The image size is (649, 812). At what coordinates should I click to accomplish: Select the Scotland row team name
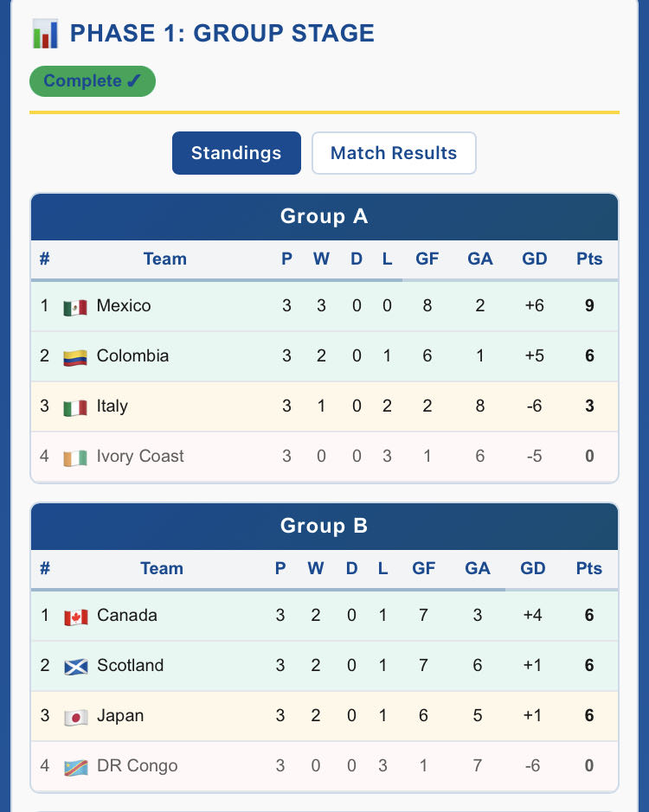pyautogui.click(x=130, y=666)
